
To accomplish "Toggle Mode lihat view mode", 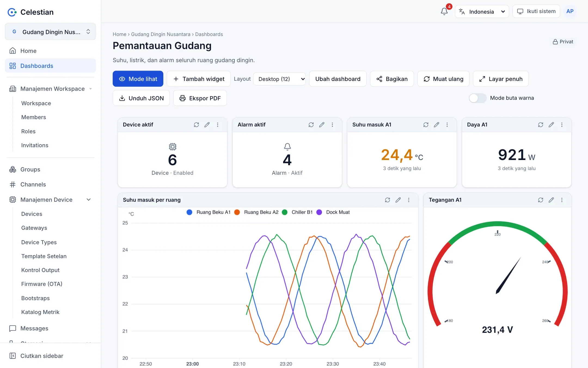I will pyautogui.click(x=138, y=79).
